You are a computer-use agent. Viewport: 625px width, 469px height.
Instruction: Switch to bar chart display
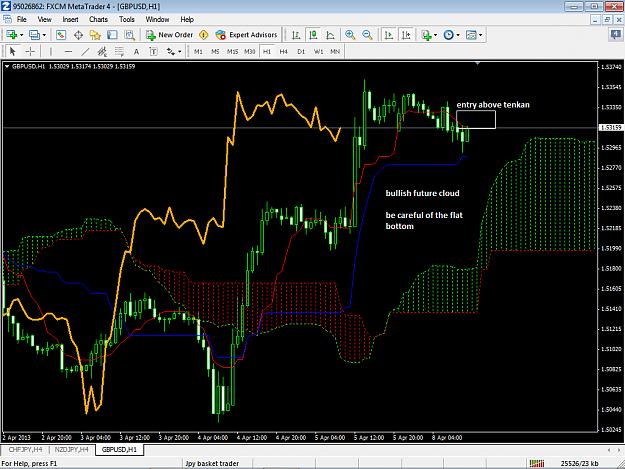(x=296, y=35)
